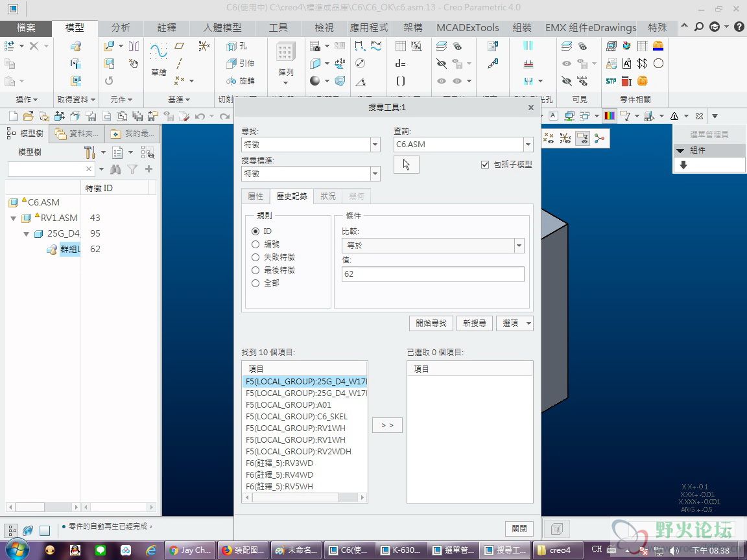Click the STP export icon
Viewport: 747px width, 560px height.
click(611, 81)
